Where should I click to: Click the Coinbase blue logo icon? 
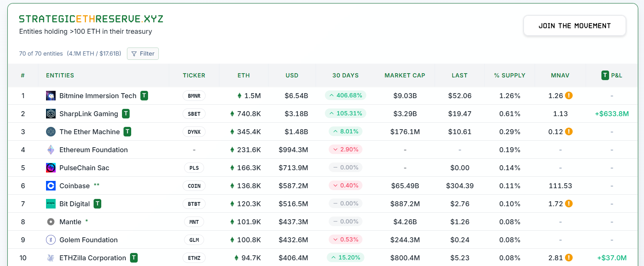pos(51,186)
